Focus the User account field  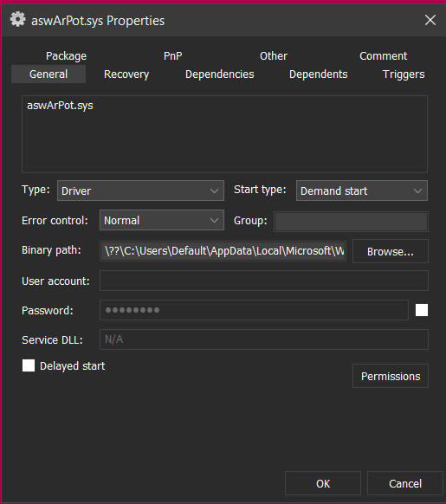point(263,281)
